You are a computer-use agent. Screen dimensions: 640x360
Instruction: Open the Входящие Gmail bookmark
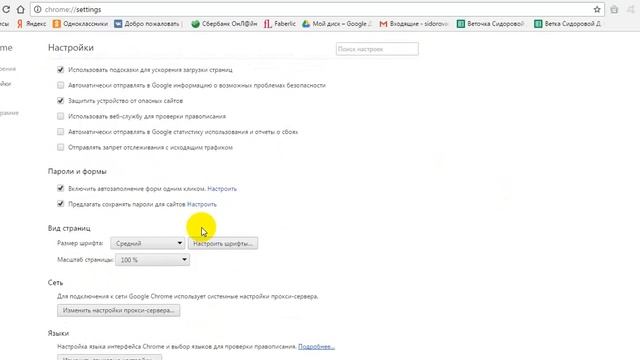pos(413,24)
